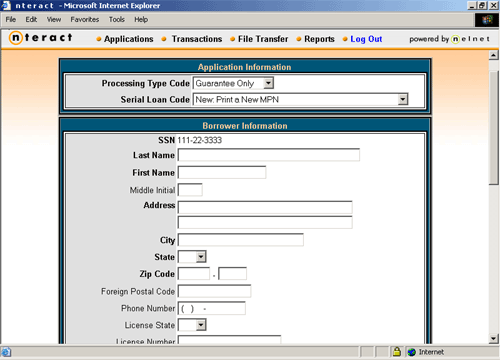Go to Applications section
The height and width of the screenshot is (360, 500).
click(x=128, y=39)
